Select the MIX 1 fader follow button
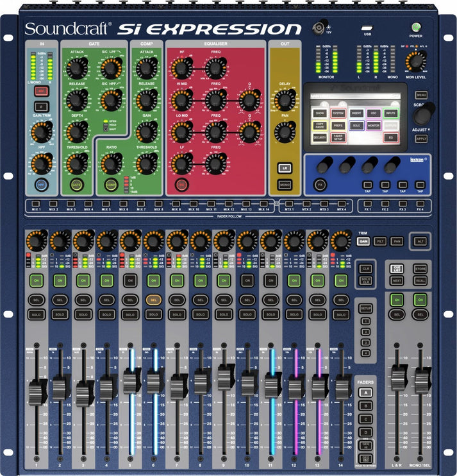The image size is (457, 476). coord(36,204)
